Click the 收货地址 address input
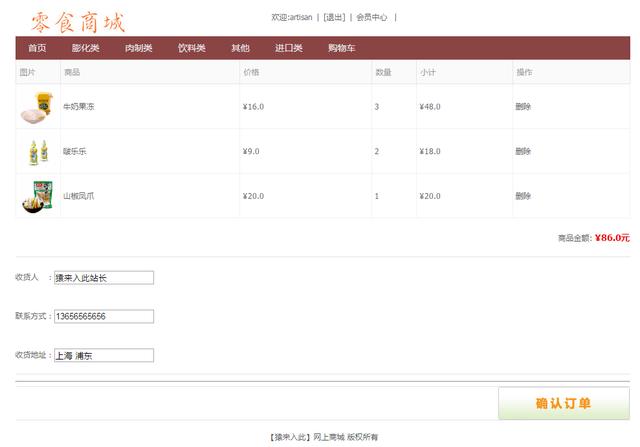This screenshot has height=447, width=640. 103,355
